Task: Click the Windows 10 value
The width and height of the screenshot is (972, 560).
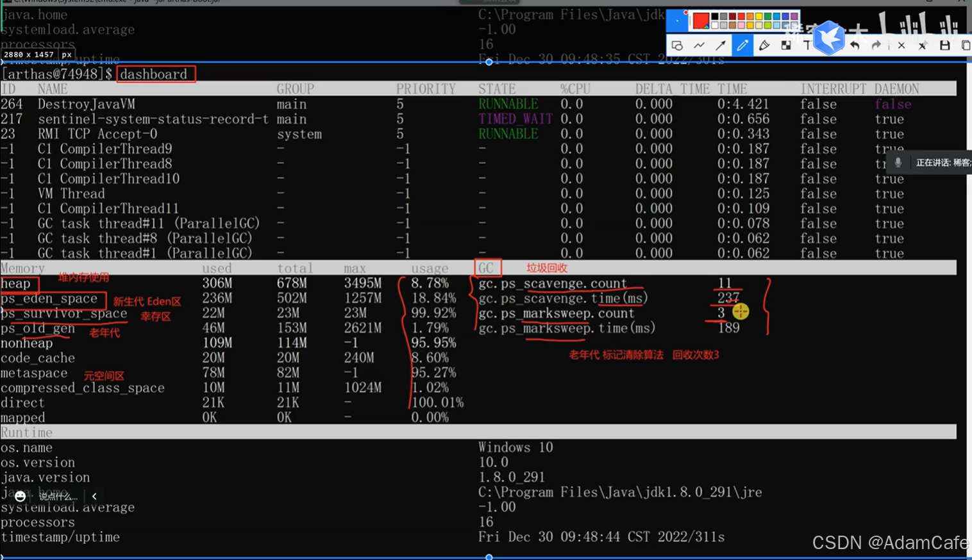Action: coord(515,447)
